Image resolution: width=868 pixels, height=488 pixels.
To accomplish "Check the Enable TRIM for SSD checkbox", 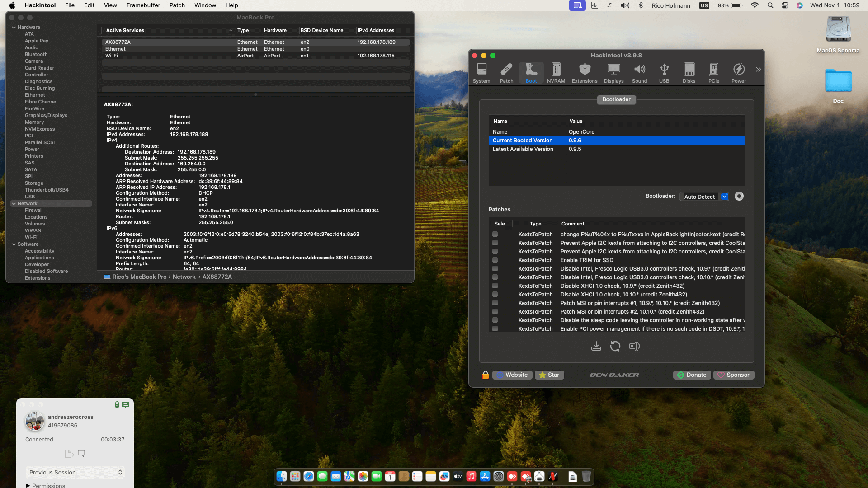I will click(495, 260).
